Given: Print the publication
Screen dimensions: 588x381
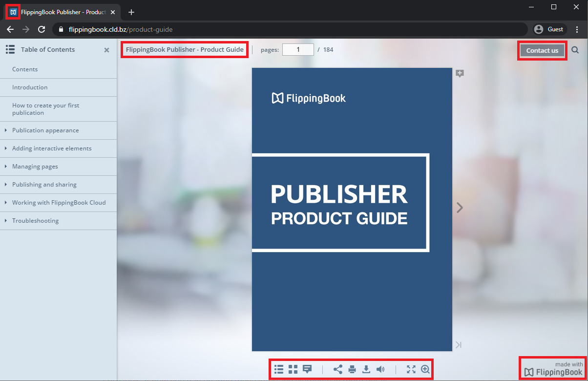Looking at the screenshot, I should 352,369.
